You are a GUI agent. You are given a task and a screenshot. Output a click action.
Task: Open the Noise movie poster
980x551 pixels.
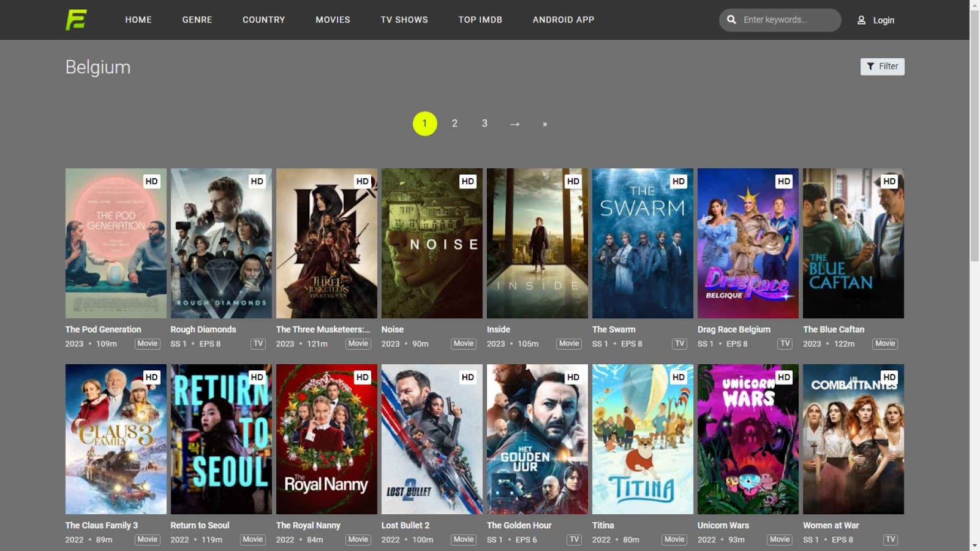coord(432,243)
